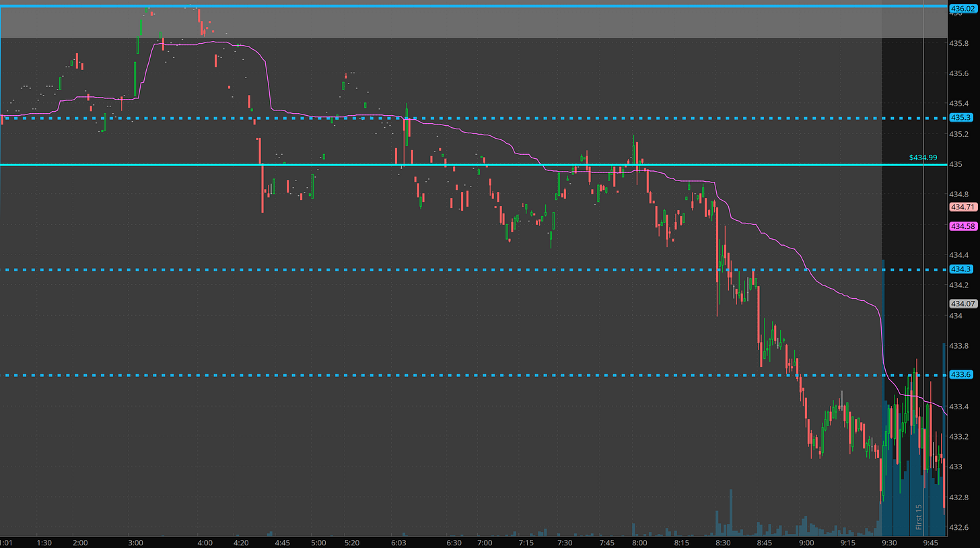Click the vertical First 15 marker label

pyautogui.click(x=918, y=517)
